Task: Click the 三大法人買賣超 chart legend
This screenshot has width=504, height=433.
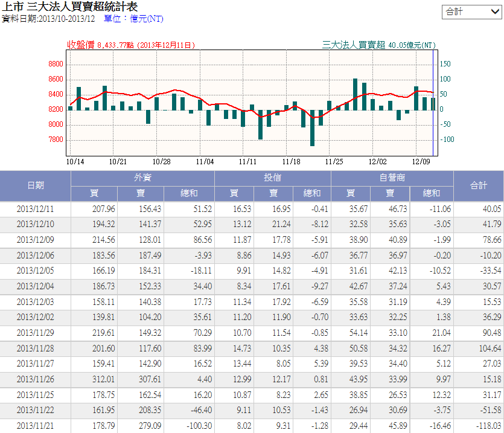Action: pos(378,45)
